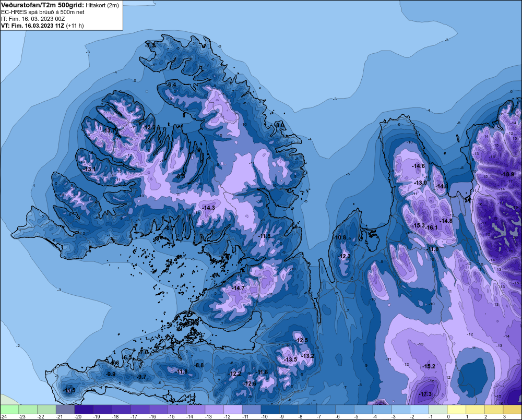This screenshot has height=420, width=522.
Task: Click the -11.5 temperature label
Action: coord(69,391)
